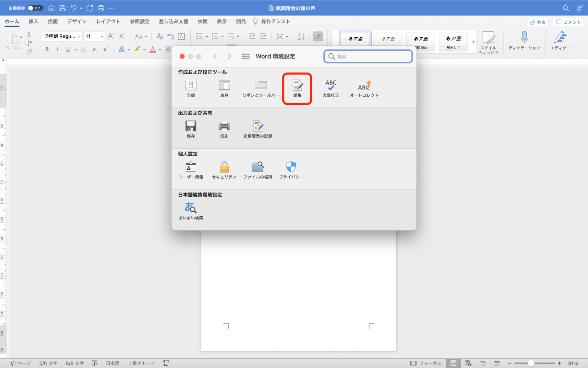
Task: Switch to the 参照設定 ribbon tab
Action: (x=140, y=21)
